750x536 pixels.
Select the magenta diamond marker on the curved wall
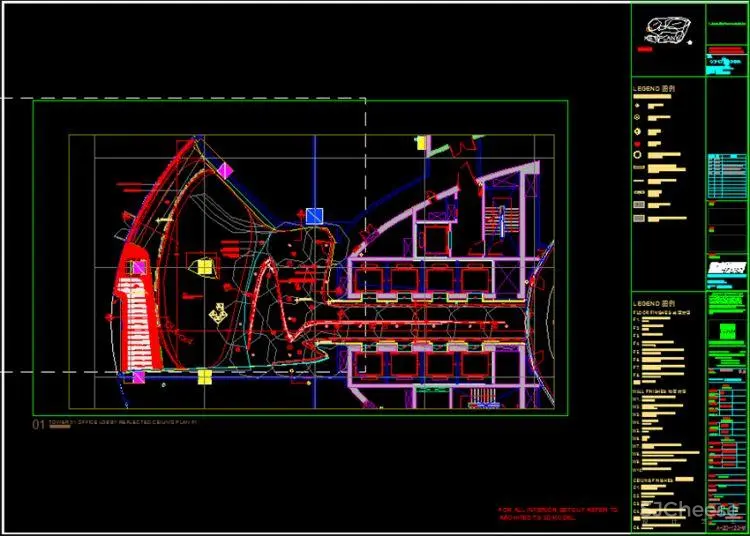(224, 171)
